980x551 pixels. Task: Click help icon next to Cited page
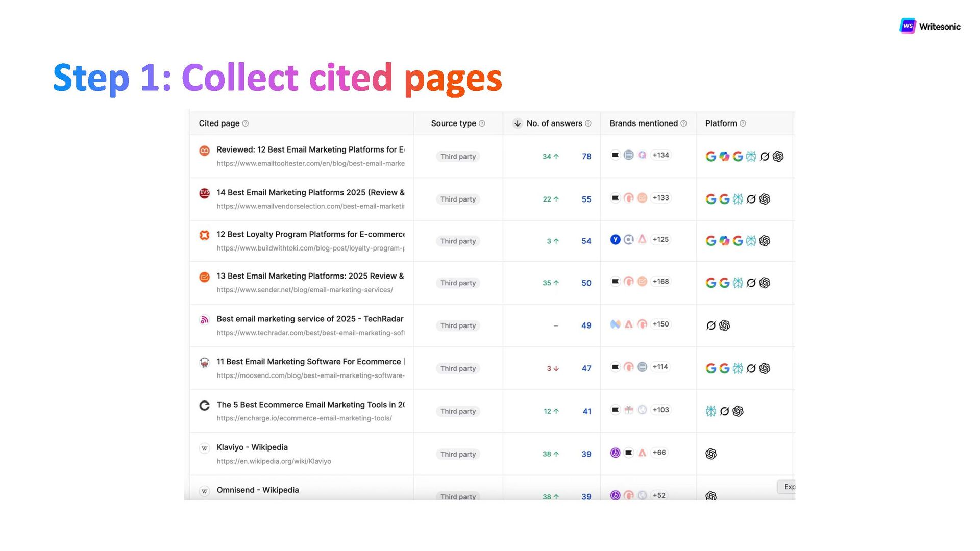[x=246, y=123]
